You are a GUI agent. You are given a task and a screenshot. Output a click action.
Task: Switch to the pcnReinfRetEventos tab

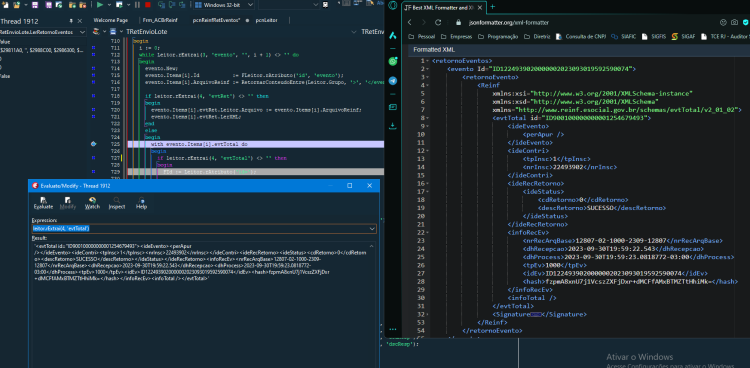coord(216,21)
